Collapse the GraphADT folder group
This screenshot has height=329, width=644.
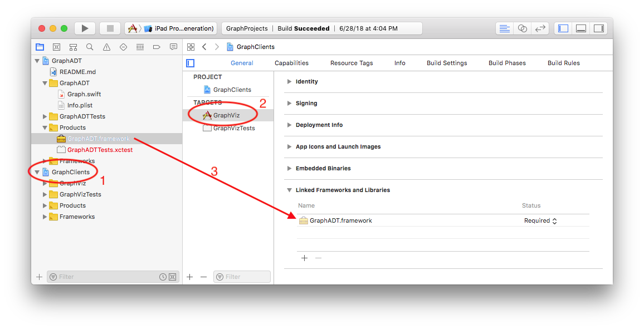pos(45,83)
